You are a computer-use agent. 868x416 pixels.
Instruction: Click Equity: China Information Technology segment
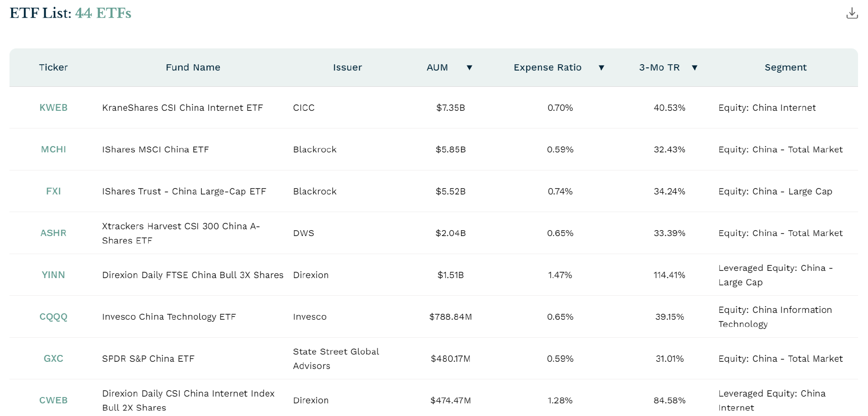pos(775,317)
